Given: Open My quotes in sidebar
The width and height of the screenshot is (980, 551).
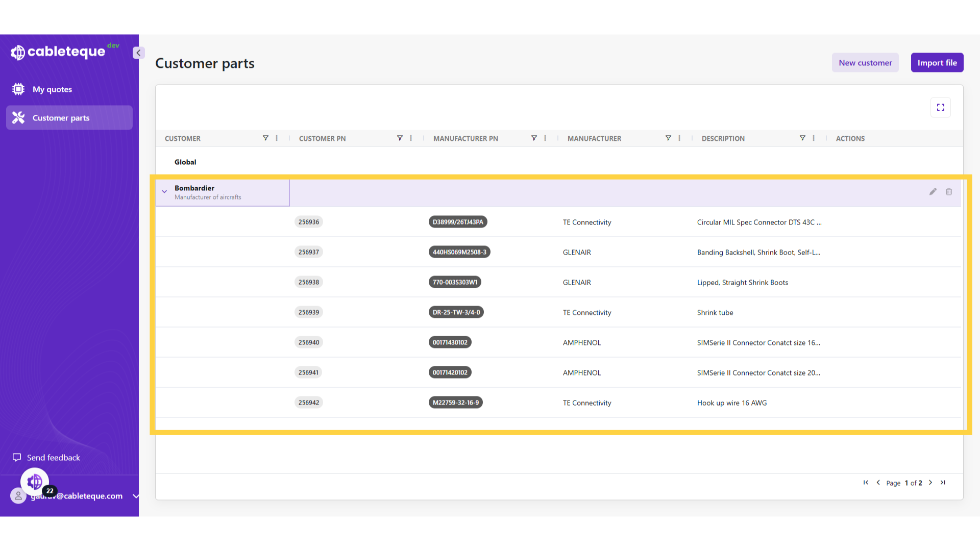Looking at the screenshot, I should [52, 89].
